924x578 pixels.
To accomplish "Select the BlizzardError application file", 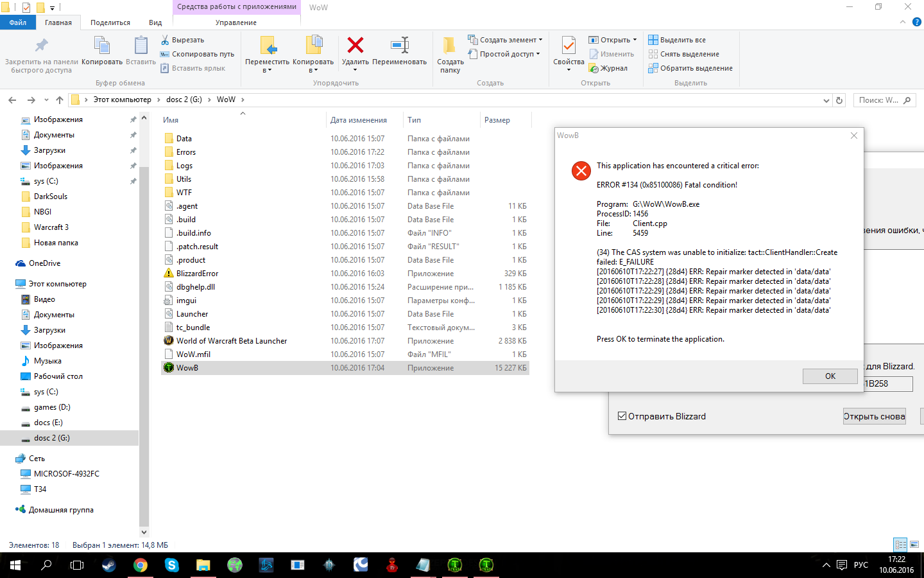I will [x=345, y=274].
